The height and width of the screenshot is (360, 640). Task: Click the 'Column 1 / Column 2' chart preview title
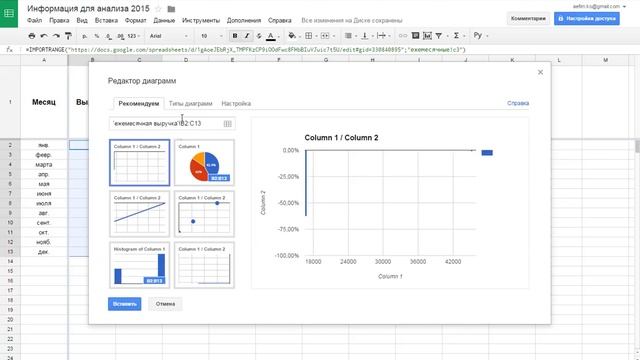coord(341,138)
